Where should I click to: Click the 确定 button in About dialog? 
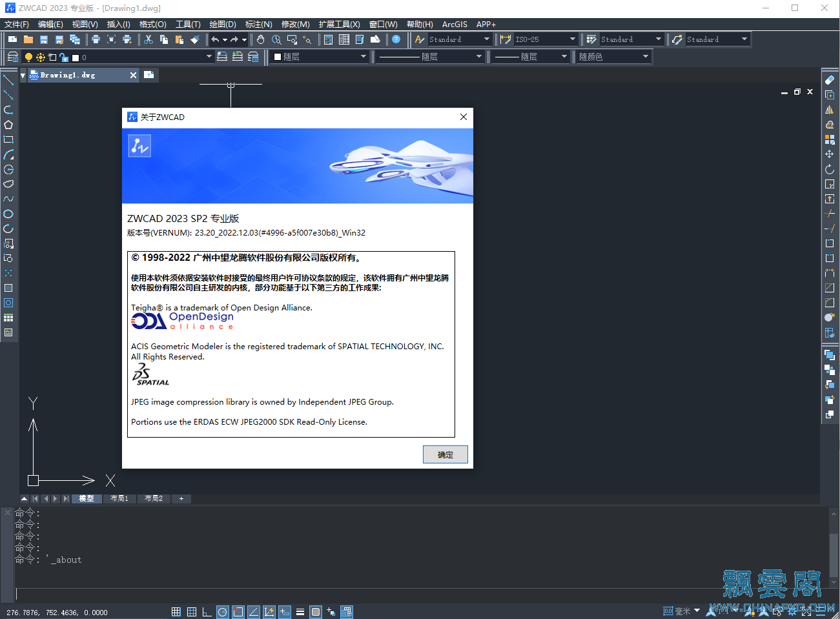(x=446, y=454)
